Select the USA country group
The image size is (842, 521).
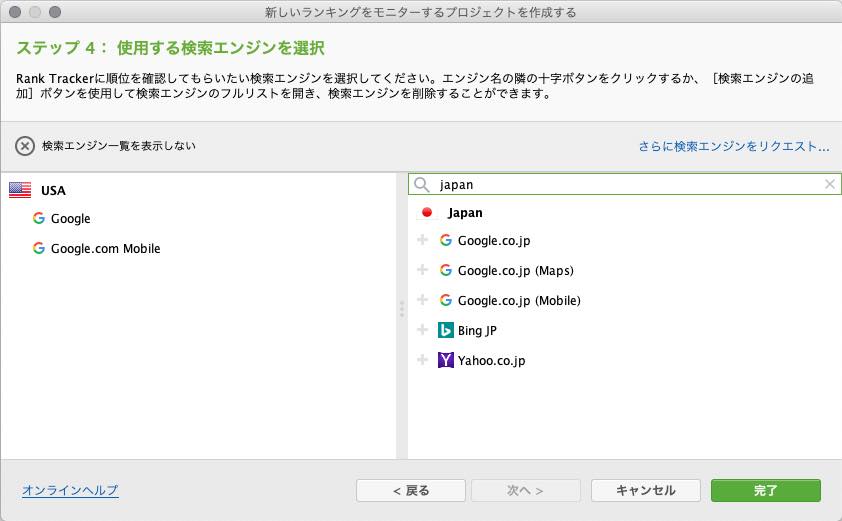[53, 190]
